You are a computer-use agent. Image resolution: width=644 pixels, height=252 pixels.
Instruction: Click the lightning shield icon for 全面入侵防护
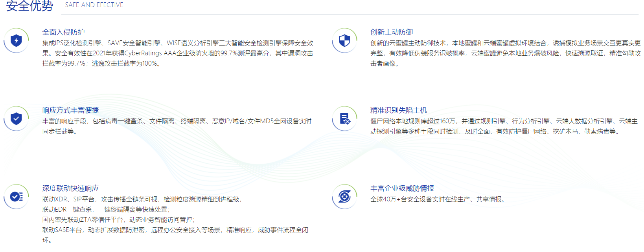tap(16, 40)
